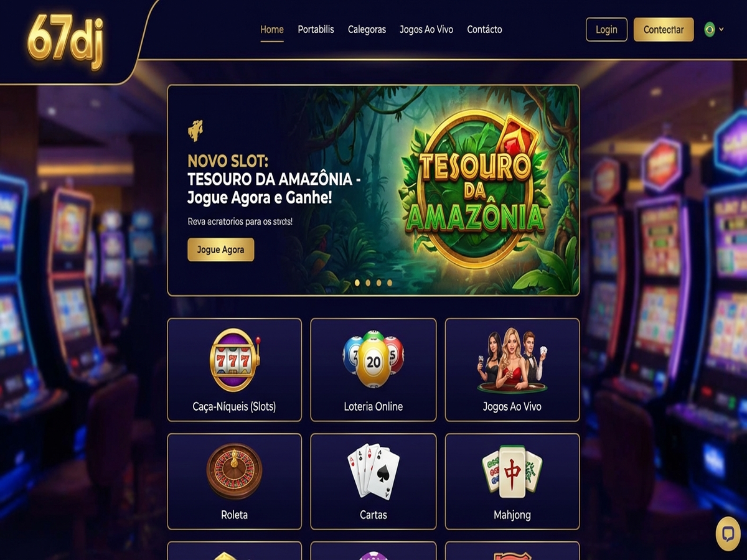Viewport: 747px width, 560px height.
Task: Click the Login button
Action: 606,29
